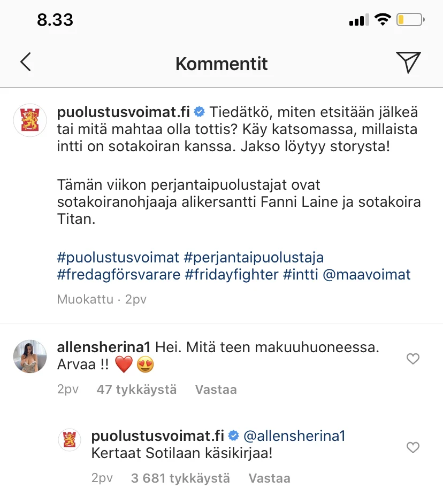Tap the puolustusvoimat.fi avatar in the reply
The width and height of the screenshot is (443, 504).
click(70, 440)
